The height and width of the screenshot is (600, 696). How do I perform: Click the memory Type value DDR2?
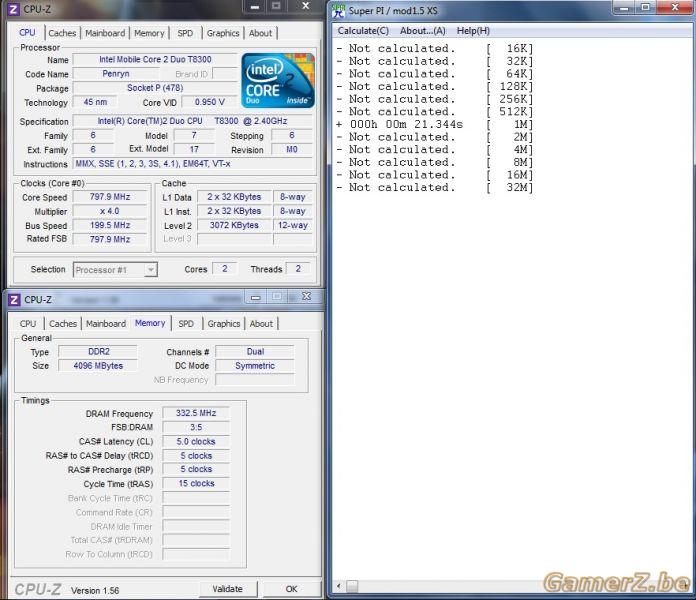(99, 352)
